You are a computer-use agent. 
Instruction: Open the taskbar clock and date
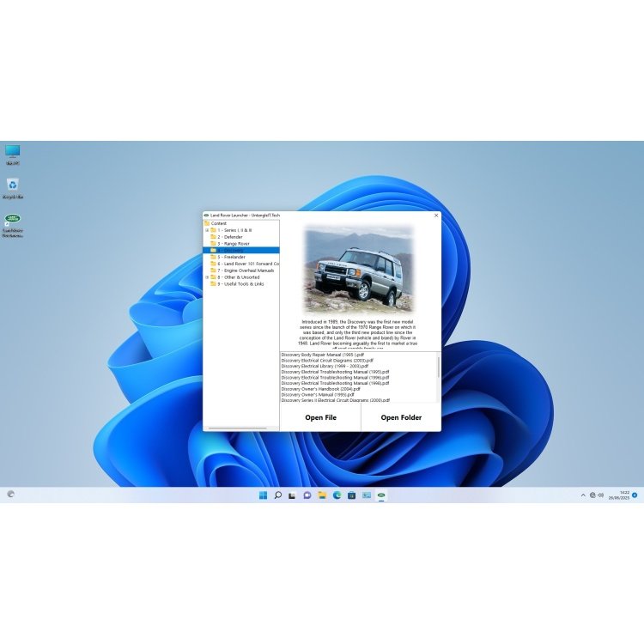click(620, 495)
